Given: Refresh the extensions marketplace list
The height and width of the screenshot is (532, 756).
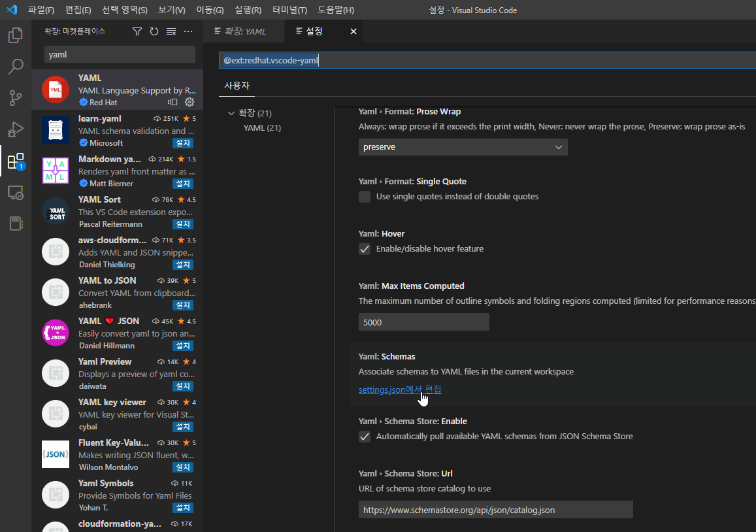Looking at the screenshot, I should click(154, 31).
